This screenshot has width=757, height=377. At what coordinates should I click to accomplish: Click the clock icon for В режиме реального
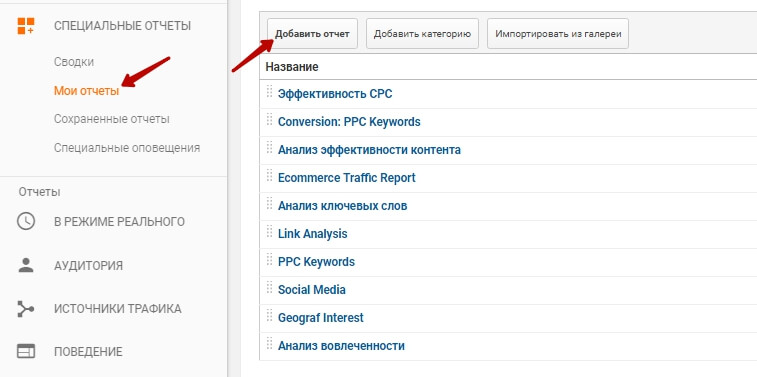coord(26,221)
